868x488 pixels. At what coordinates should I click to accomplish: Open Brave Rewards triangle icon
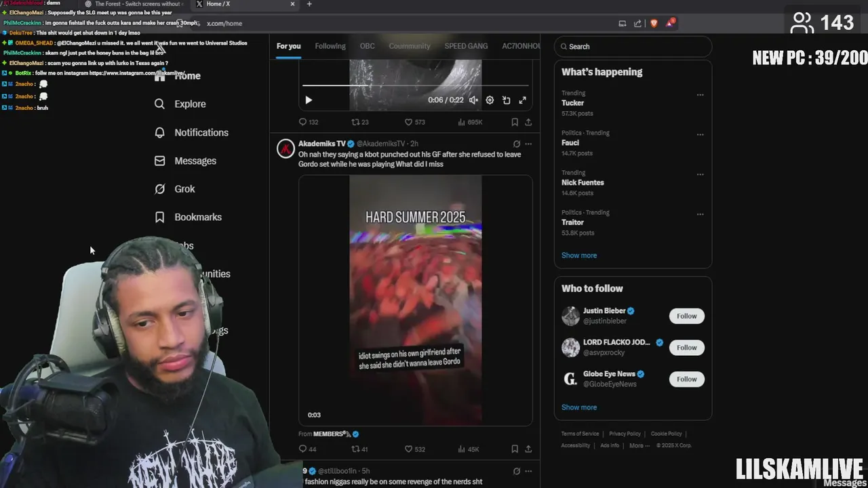[x=670, y=23]
